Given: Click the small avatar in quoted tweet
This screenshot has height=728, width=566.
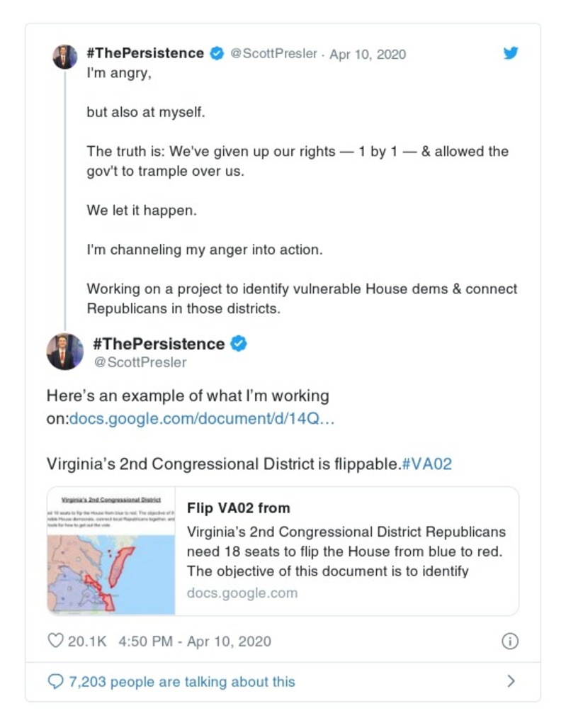Looking at the screenshot, I should coord(65,56).
